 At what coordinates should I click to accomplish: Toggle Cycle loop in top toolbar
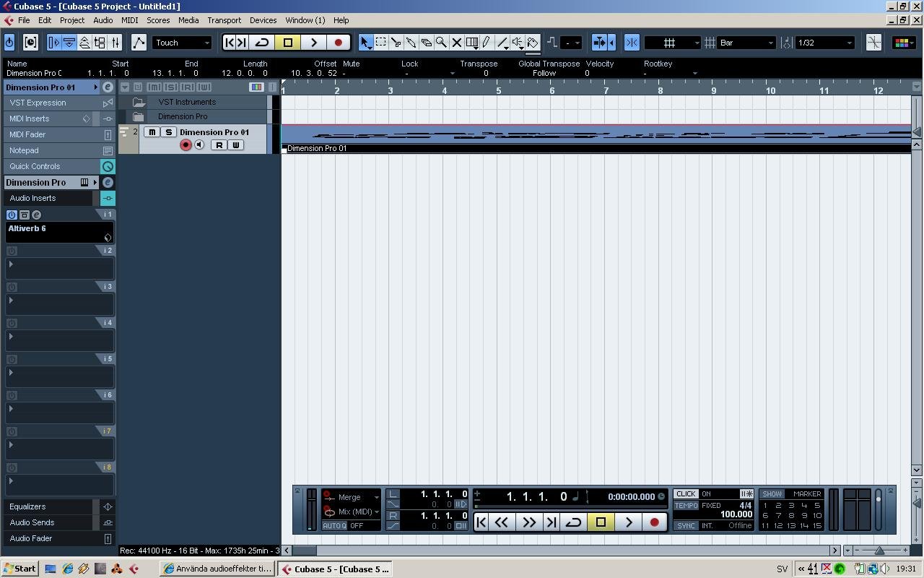coord(262,43)
